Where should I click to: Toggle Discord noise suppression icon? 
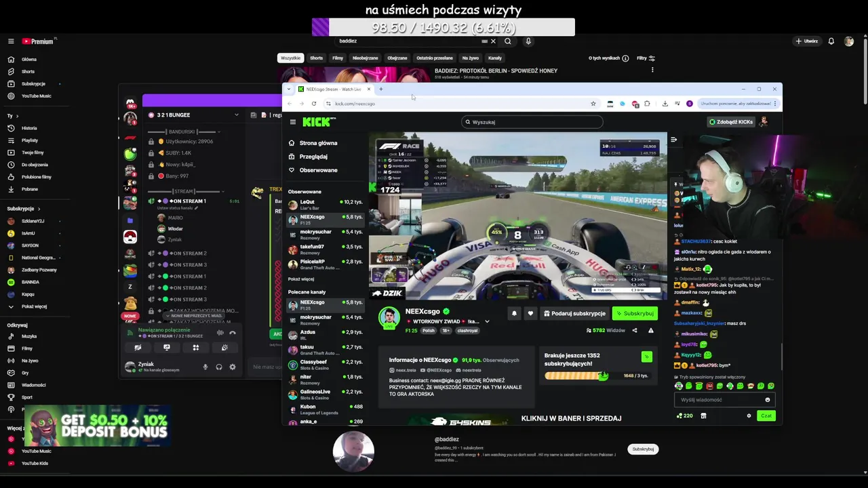click(220, 333)
